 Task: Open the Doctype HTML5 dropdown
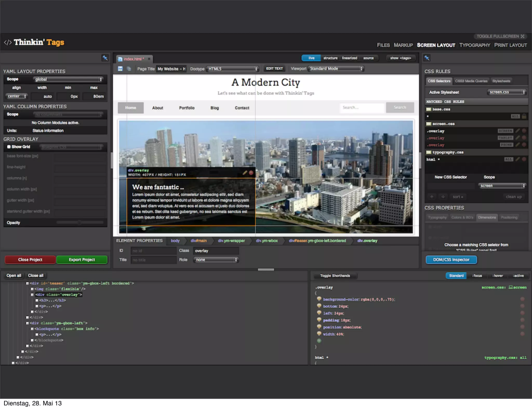click(232, 69)
